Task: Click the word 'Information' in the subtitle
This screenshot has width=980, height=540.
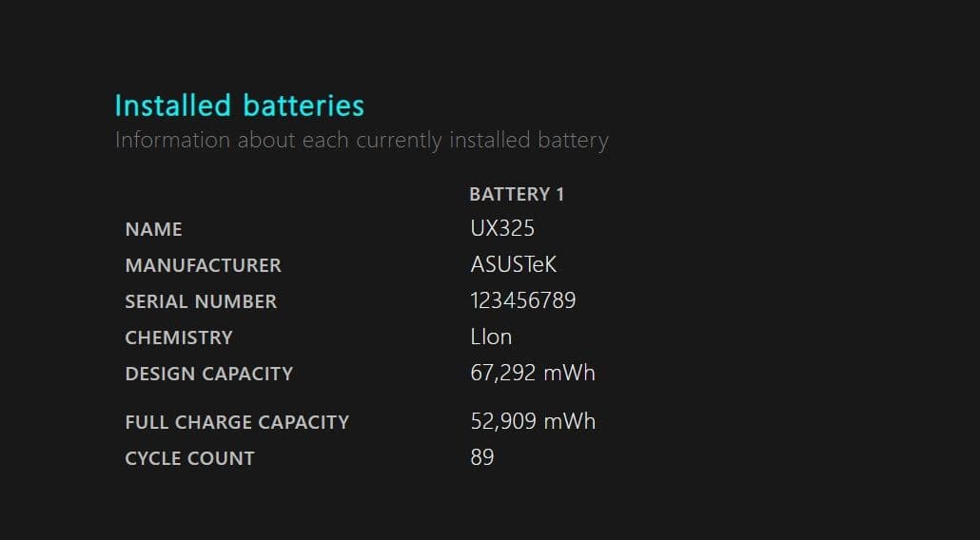Action: click(x=172, y=141)
